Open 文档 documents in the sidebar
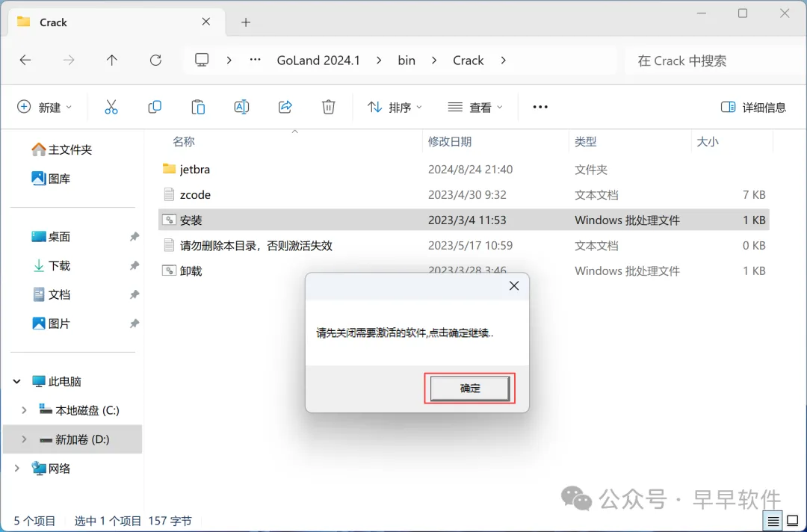The width and height of the screenshot is (807, 532). click(51, 294)
